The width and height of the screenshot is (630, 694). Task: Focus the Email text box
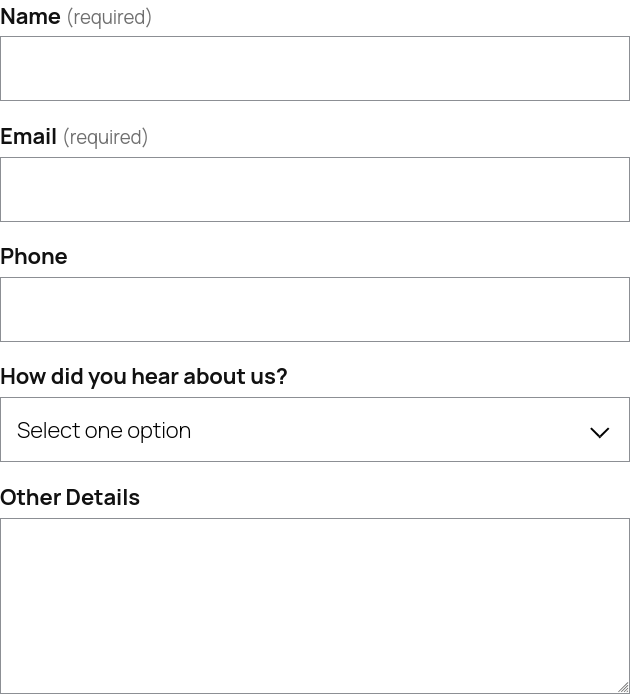click(x=315, y=189)
